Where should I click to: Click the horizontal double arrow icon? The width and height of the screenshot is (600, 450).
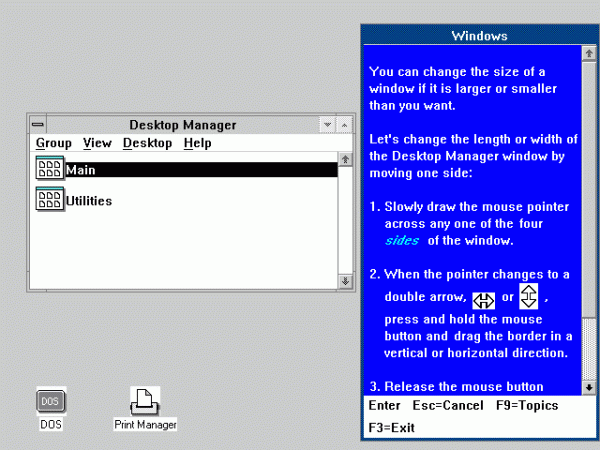484,300
